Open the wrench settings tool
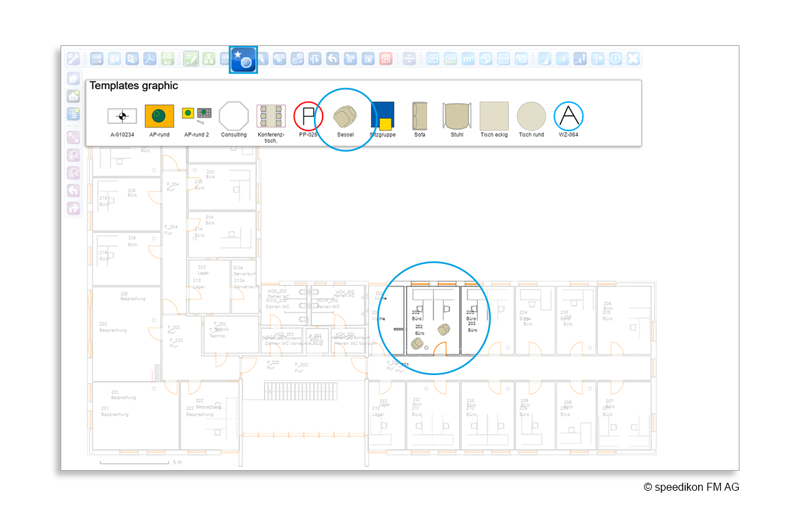Screen dimensions: 798x532 (73, 59)
